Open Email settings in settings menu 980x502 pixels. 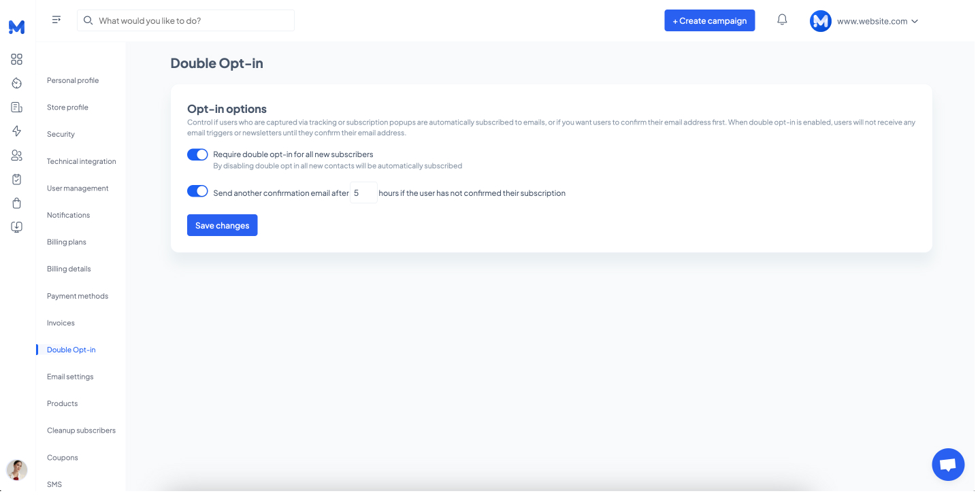70,377
